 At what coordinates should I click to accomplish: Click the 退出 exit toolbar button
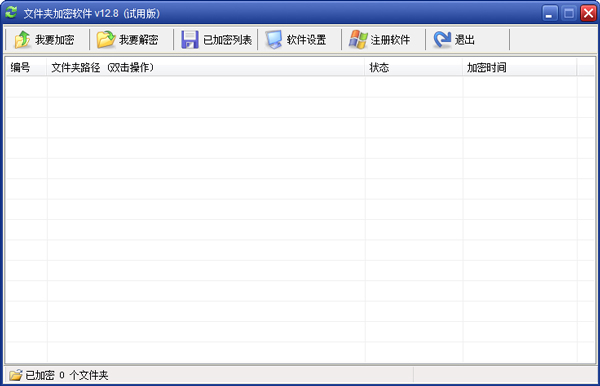(468, 39)
